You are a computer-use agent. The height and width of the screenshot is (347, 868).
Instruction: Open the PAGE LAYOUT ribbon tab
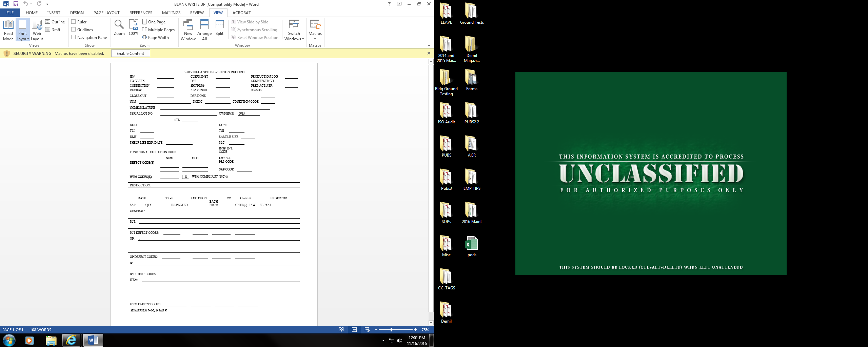[x=106, y=13]
